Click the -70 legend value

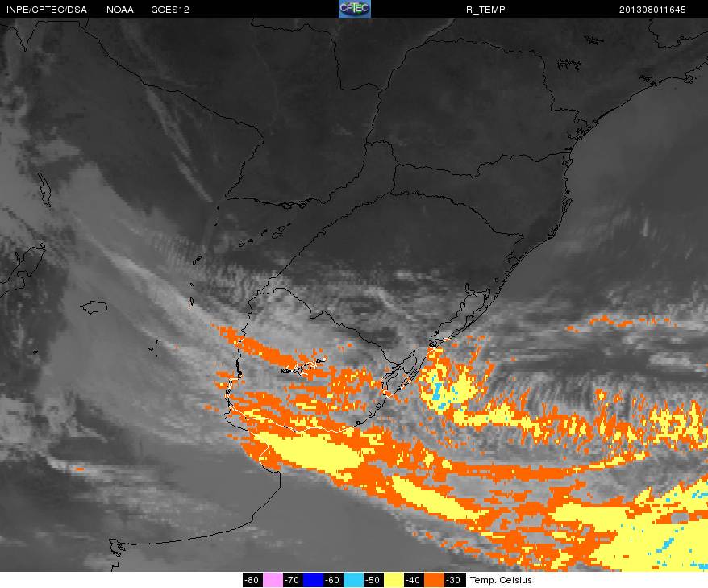coord(293,580)
